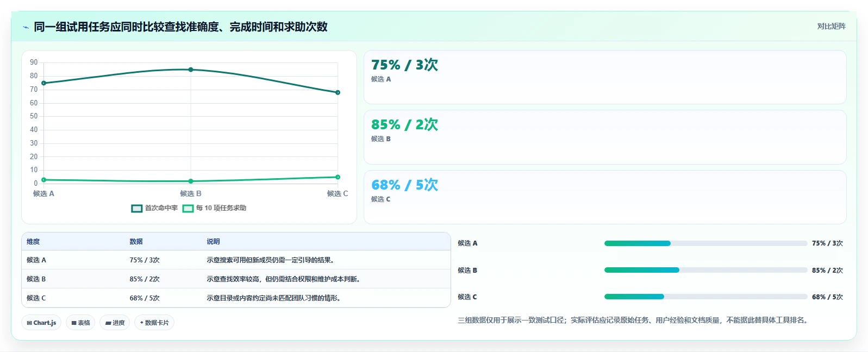Screen dimensions: 868x352
Task: Click the 候选 A progress bar
Action: [705, 243]
